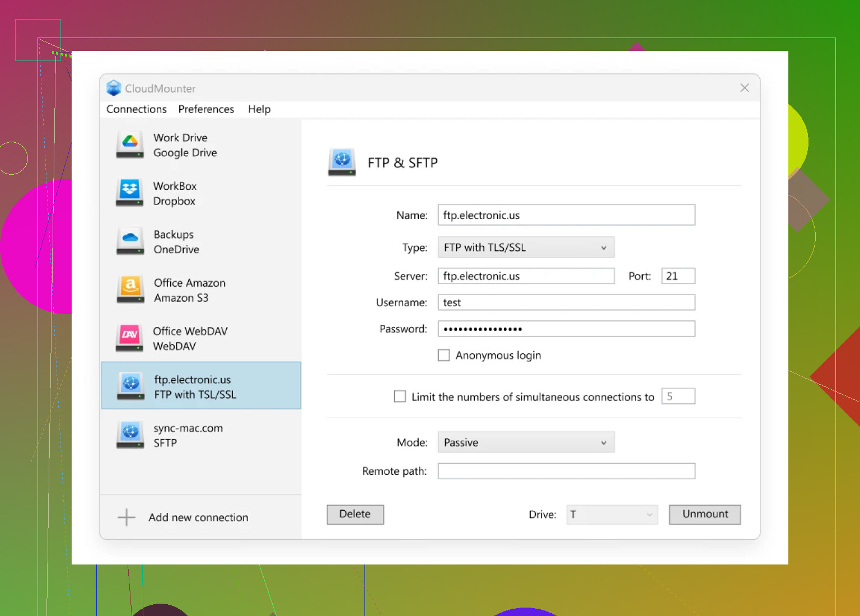Viewport: 860px width, 616px height.
Task: Open the Preferences menu
Action: tap(206, 109)
